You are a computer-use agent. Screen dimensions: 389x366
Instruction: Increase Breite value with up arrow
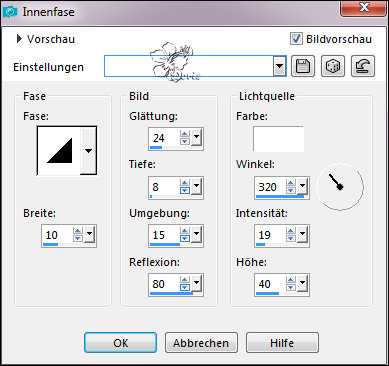78,231
